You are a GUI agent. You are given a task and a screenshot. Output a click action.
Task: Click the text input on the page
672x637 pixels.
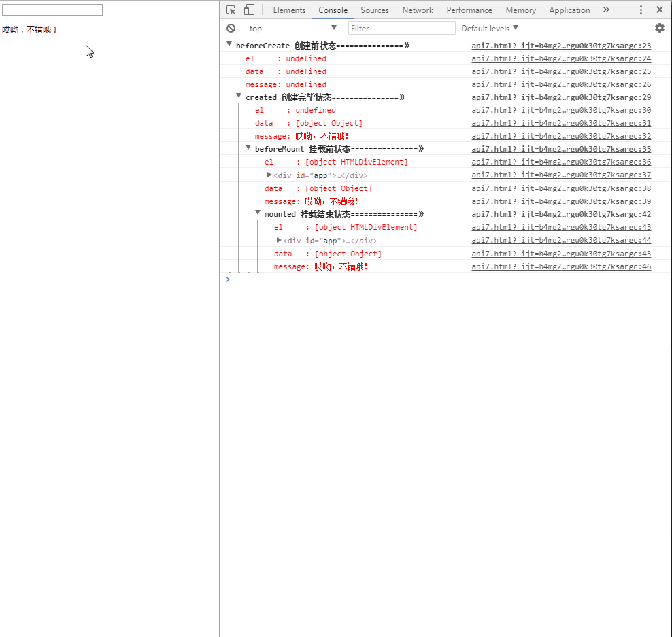pyautogui.click(x=52, y=10)
